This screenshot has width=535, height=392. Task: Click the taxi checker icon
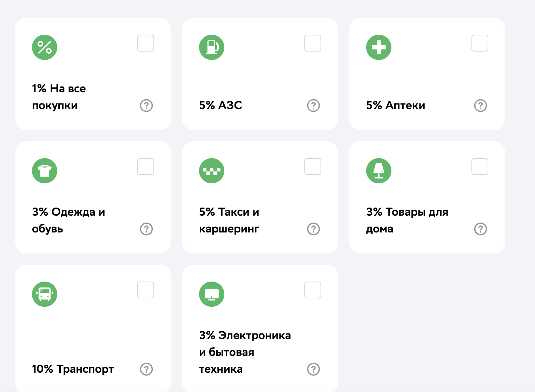click(x=212, y=171)
